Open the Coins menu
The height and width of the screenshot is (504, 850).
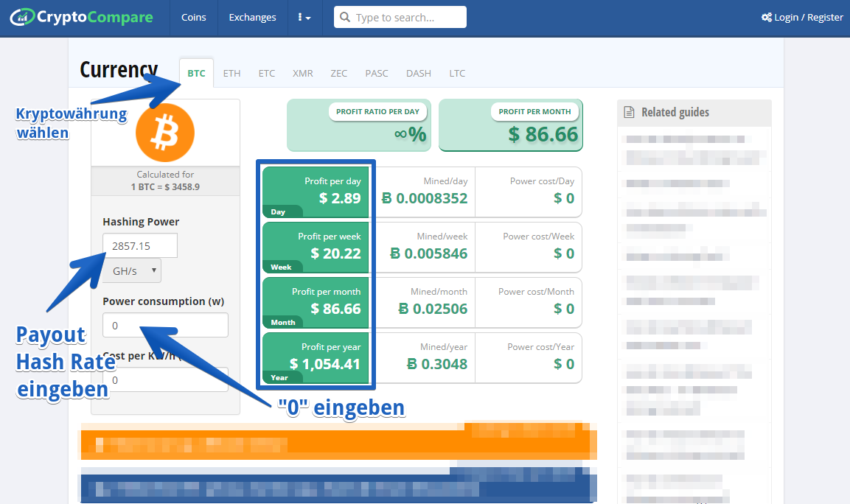coord(194,18)
